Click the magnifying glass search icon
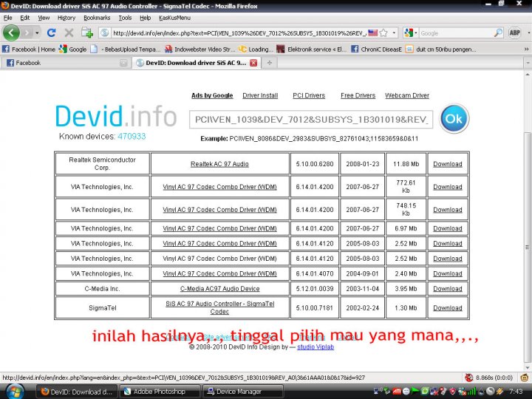 pos(498,33)
